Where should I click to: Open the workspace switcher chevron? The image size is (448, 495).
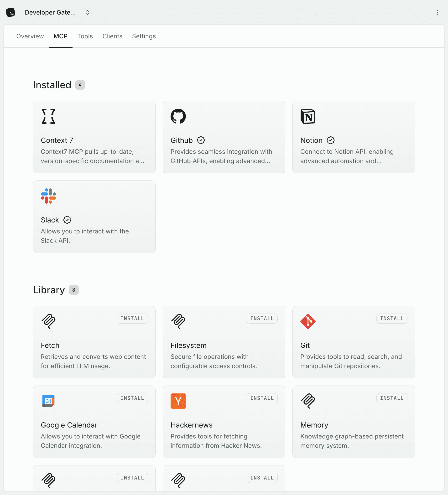tap(87, 12)
